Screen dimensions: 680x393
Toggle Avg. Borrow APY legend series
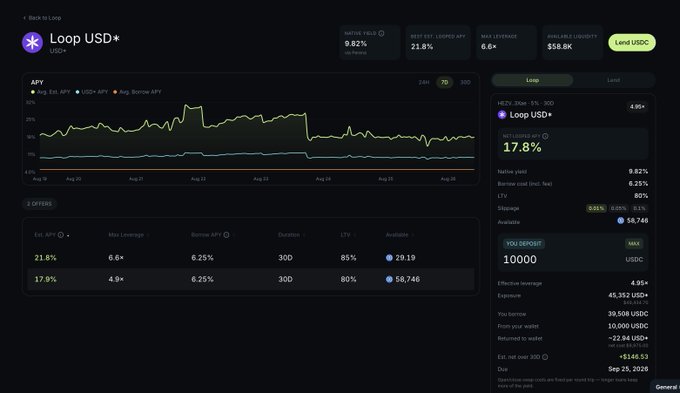(137, 92)
